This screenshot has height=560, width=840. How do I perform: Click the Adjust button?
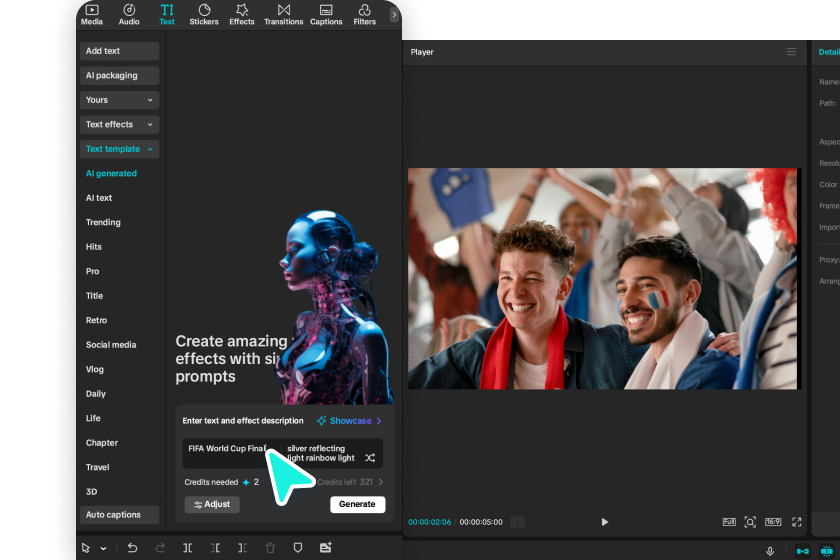point(212,504)
